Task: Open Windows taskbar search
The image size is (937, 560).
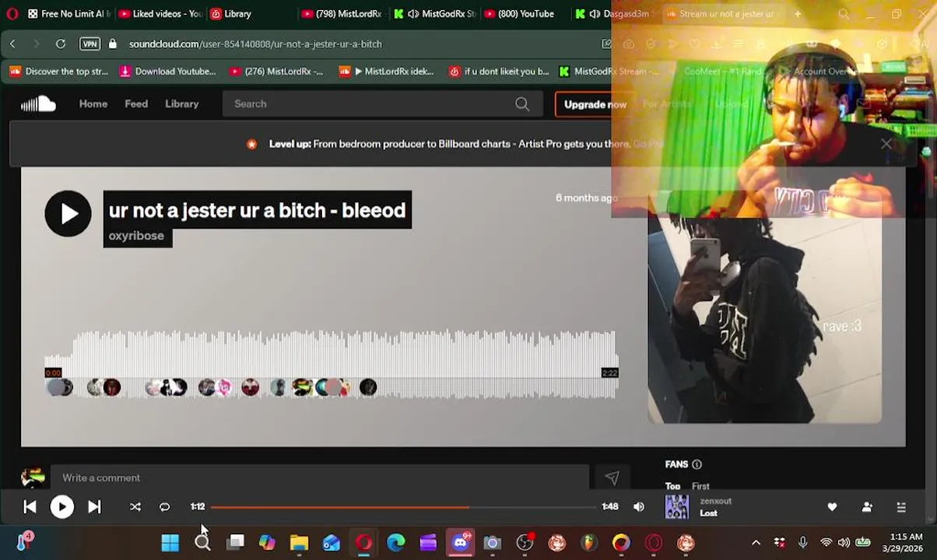Action: pos(202,542)
